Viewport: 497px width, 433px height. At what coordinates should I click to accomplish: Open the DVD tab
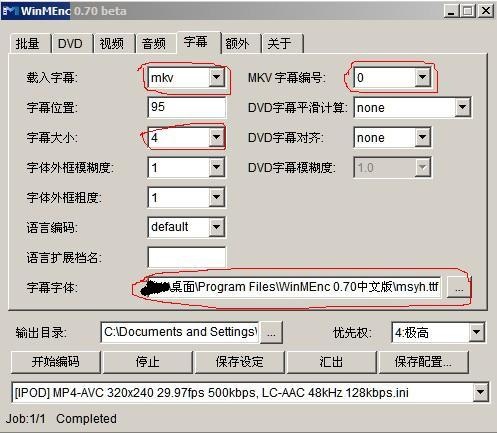coord(71,43)
